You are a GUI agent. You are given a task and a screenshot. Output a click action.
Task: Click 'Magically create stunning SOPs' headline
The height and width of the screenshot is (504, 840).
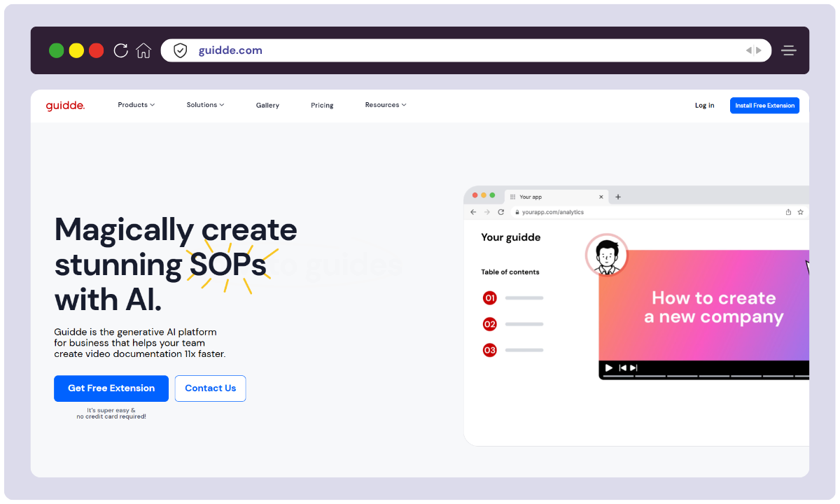(x=176, y=264)
